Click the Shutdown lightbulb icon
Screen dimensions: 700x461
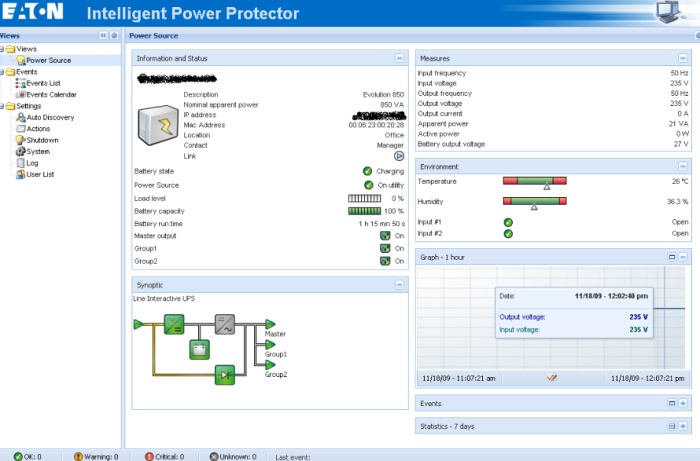(x=20, y=140)
